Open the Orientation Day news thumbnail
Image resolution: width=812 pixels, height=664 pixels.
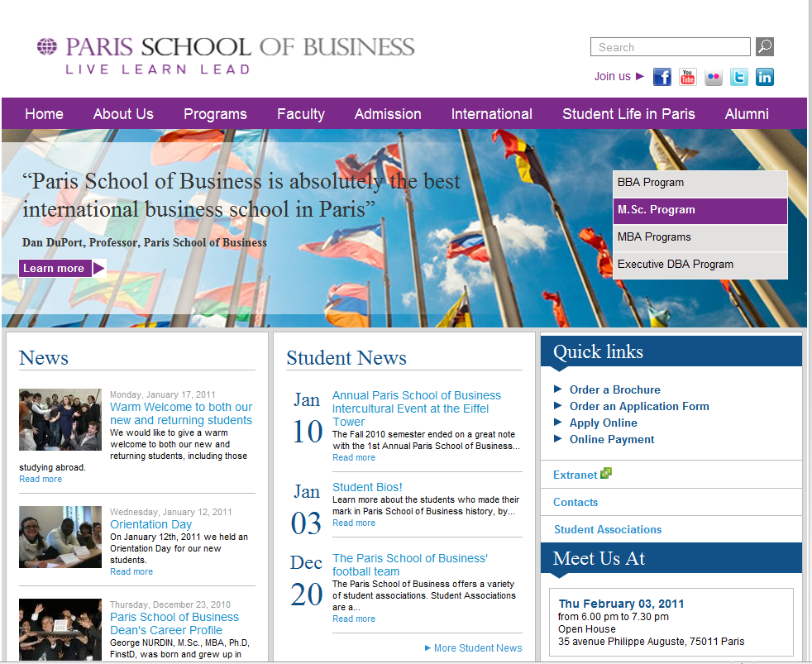click(x=60, y=537)
